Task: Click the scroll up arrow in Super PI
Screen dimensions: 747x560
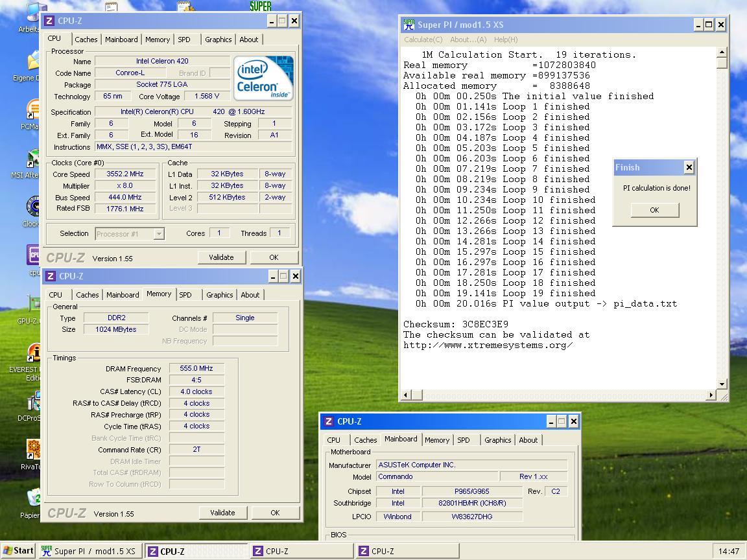Action: [722, 52]
